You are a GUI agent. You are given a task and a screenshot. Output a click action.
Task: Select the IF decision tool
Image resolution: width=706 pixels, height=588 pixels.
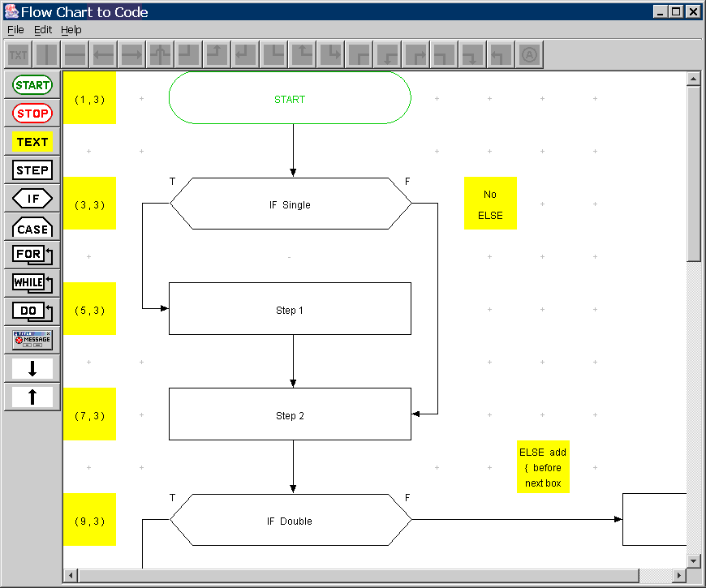(32, 199)
